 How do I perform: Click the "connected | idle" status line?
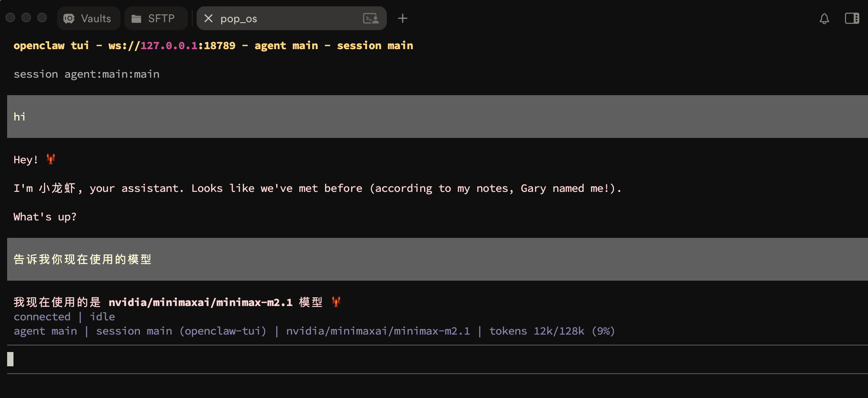64,317
